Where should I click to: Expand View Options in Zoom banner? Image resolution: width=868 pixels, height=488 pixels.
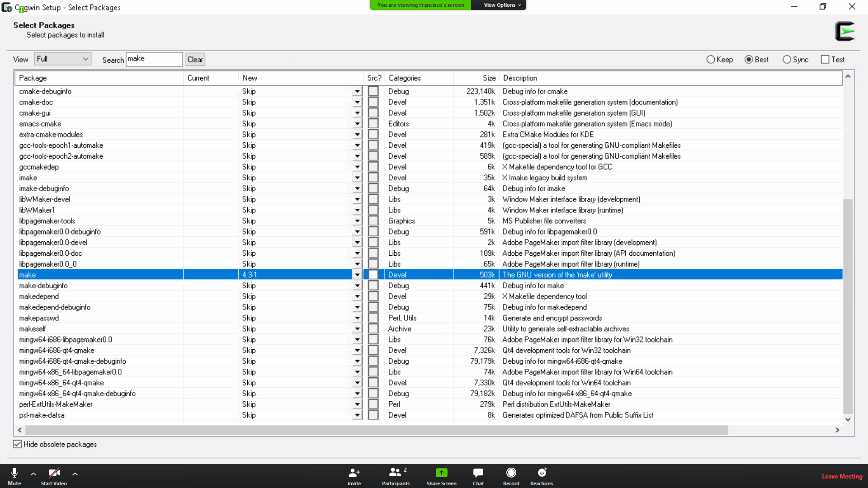pos(502,5)
